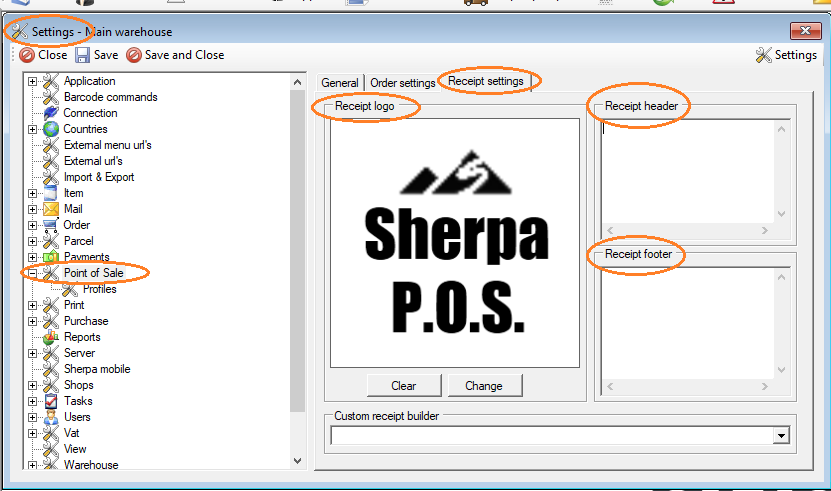Screen dimensions: 831x491
Task: Click Close in the toolbar
Action: pyautogui.click(x=43, y=55)
